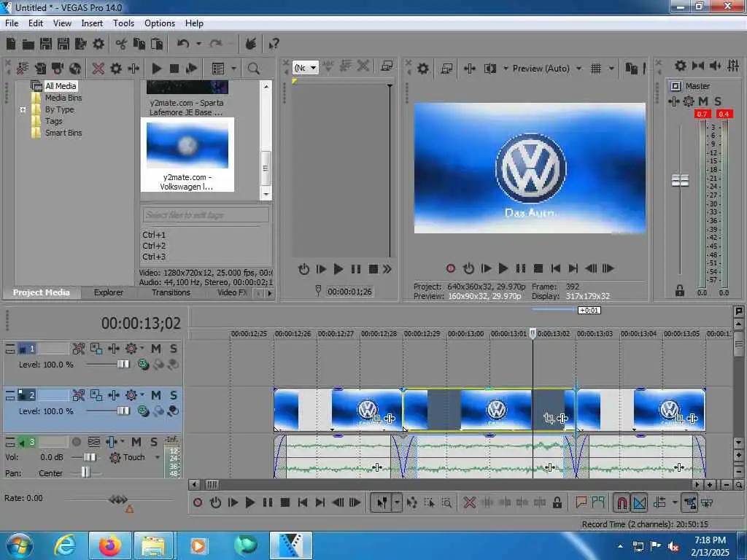Open the Options menu
The image size is (747, 560).
160,23
